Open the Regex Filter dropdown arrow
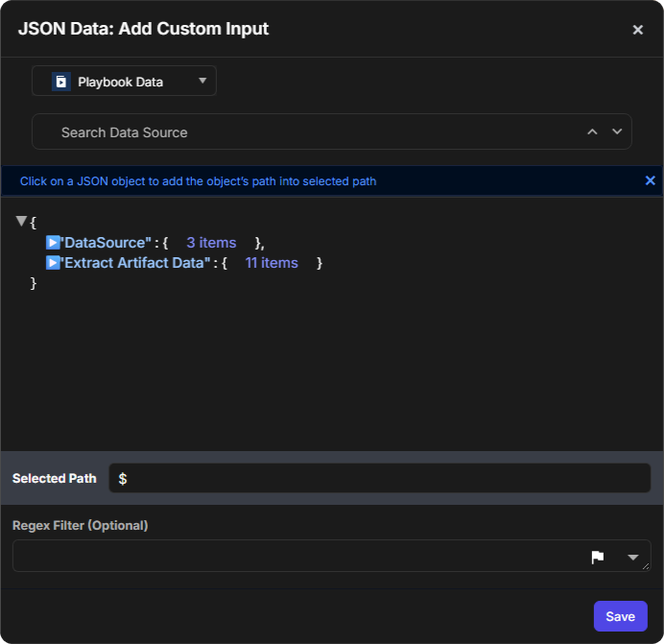 (632, 558)
